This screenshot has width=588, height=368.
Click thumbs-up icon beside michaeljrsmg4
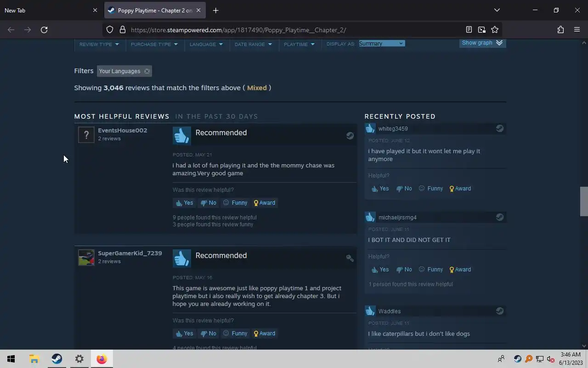tap(370, 218)
